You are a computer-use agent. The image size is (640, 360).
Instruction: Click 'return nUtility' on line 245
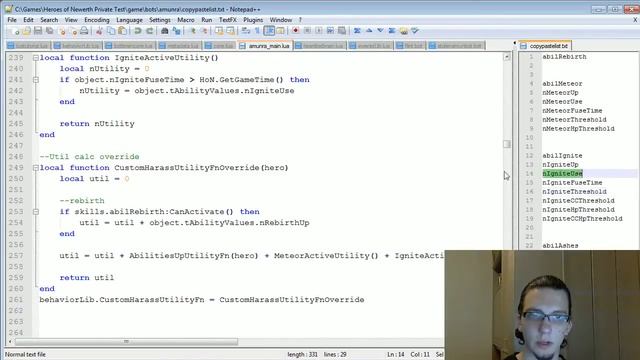[x=97, y=124]
